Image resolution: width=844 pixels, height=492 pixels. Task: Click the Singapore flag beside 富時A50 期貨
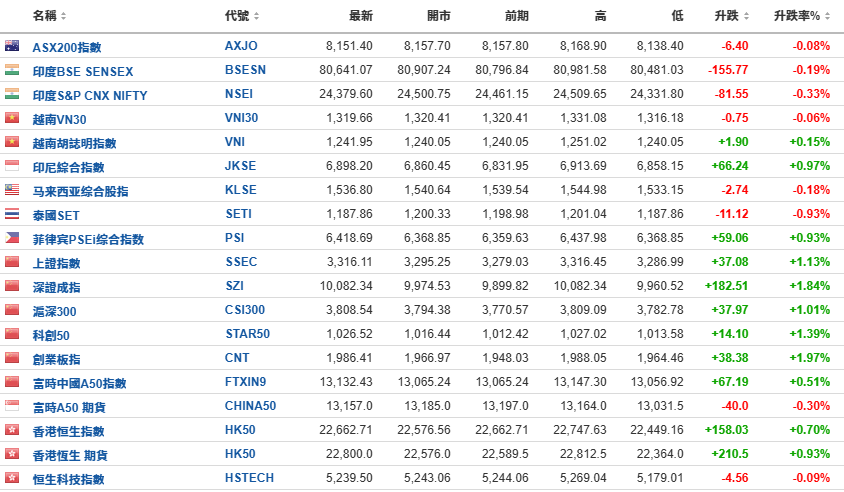click(12, 405)
